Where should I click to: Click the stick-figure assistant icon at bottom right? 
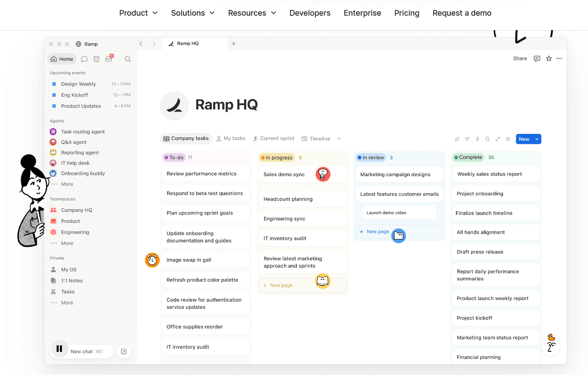coord(551,346)
